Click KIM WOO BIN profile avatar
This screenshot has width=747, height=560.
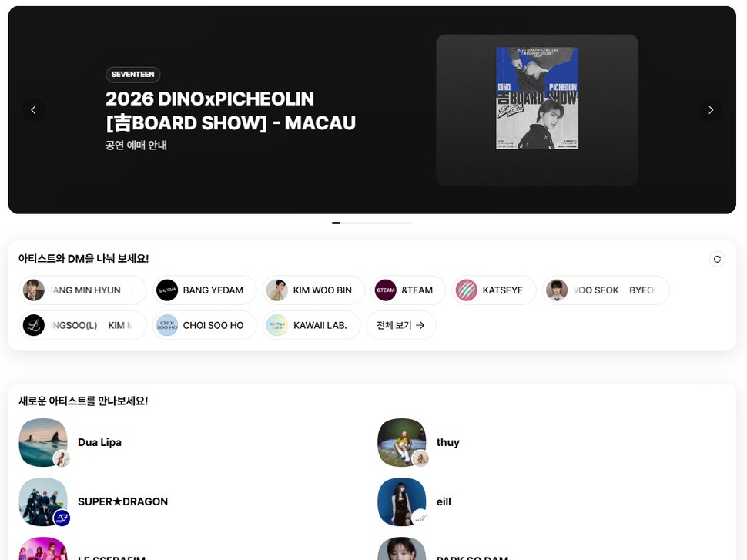click(276, 290)
